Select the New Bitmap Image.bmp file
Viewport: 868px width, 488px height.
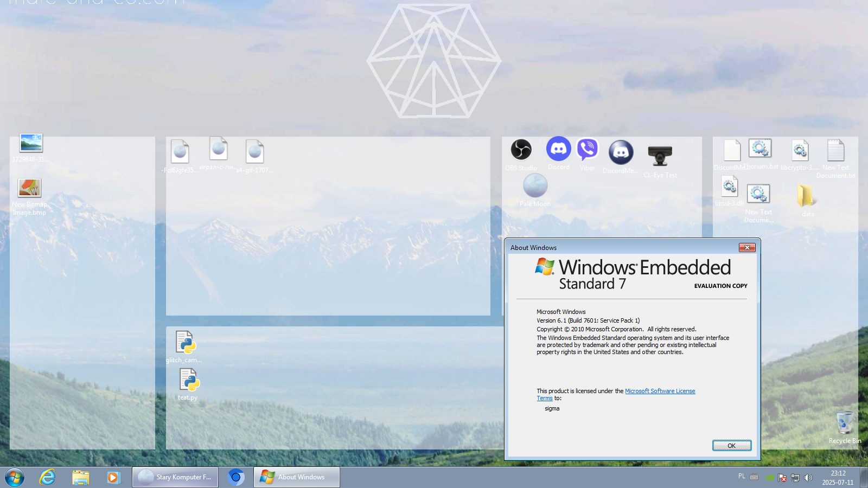30,189
